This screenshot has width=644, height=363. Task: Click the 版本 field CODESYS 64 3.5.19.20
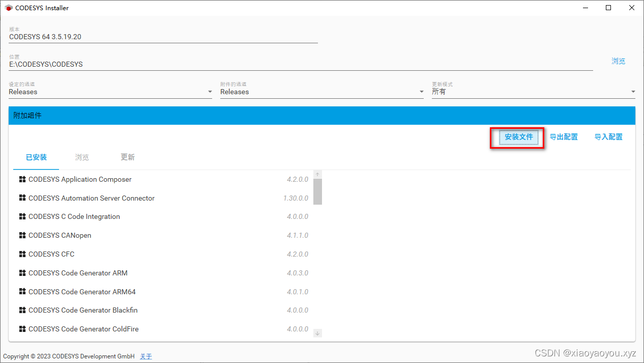[x=163, y=37]
